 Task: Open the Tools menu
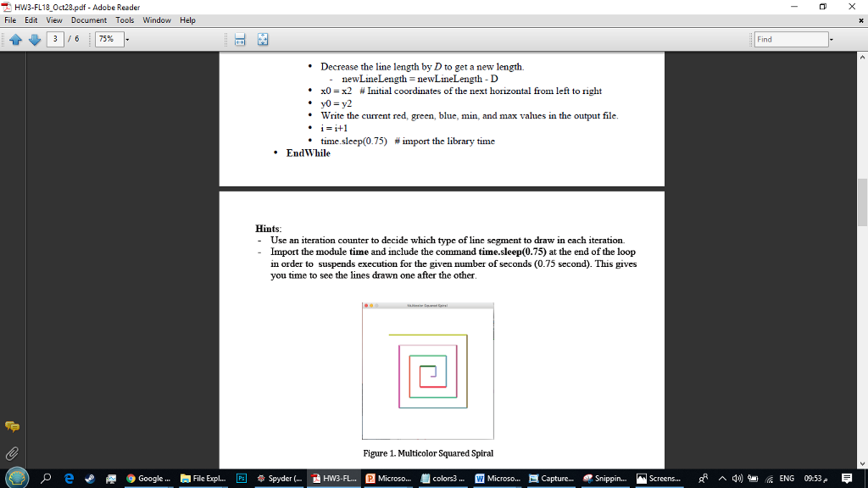tap(125, 19)
